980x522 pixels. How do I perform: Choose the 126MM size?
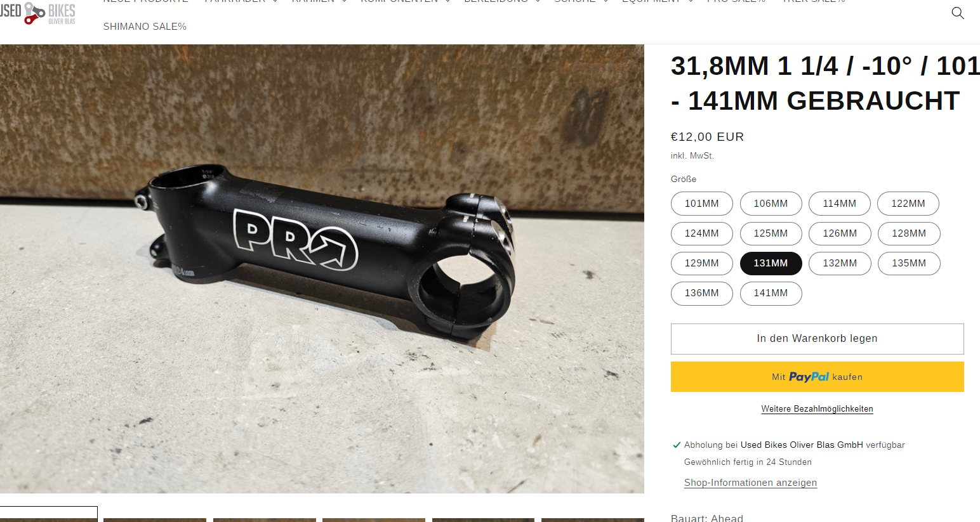pyautogui.click(x=840, y=233)
